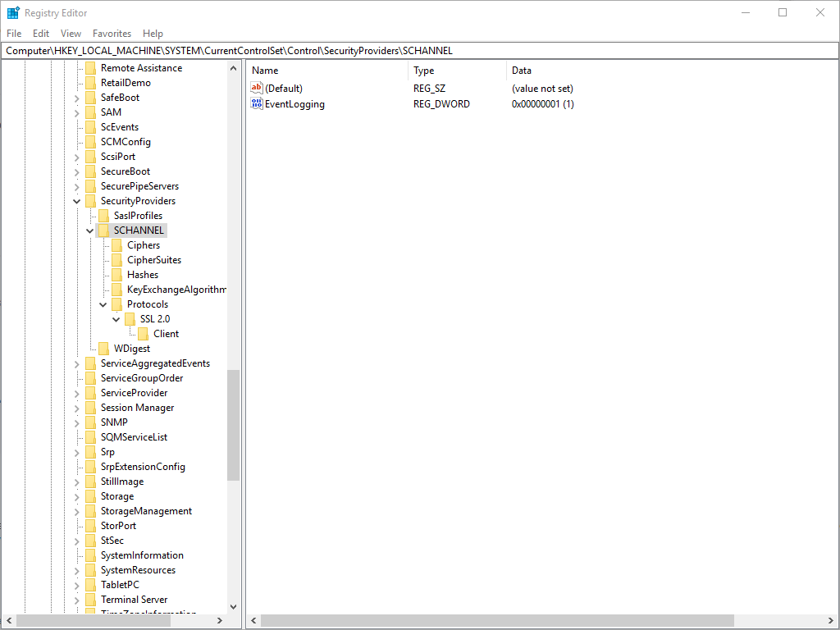Sort values by the Name column header
The image size is (840, 630).
[327, 71]
